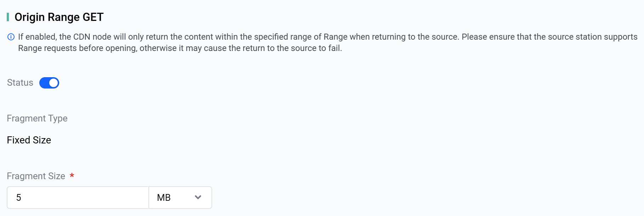644x216 pixels.
Task: Click the Fragment Size input field
Action: point(78,198)
